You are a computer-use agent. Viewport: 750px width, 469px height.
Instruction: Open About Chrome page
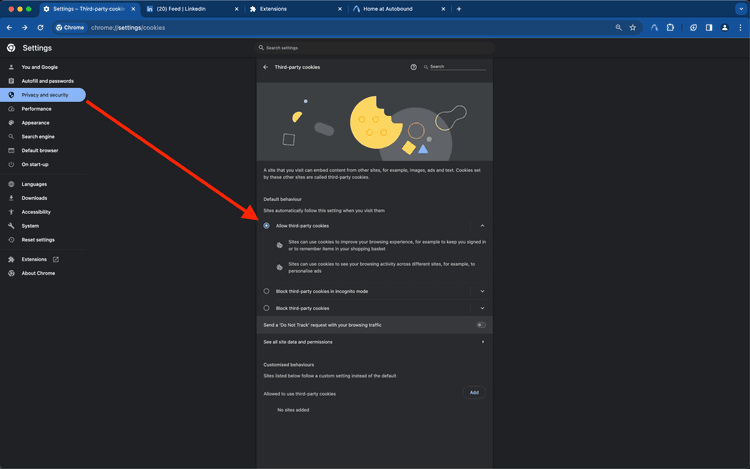click(x=38, y=273)
